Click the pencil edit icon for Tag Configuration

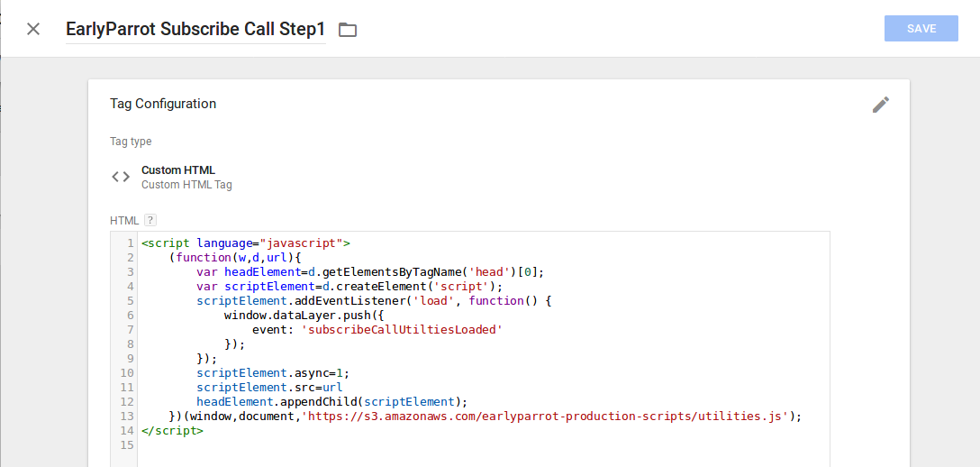tap(881, 105)
